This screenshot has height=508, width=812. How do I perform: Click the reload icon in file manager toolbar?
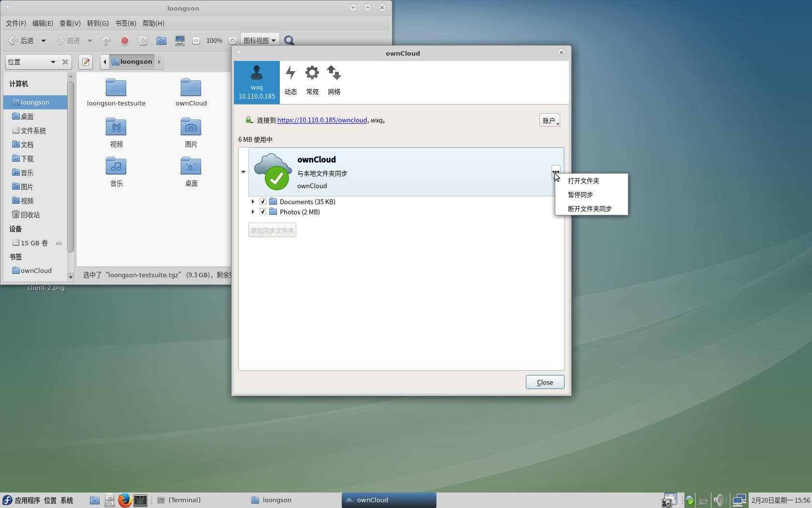143,41
